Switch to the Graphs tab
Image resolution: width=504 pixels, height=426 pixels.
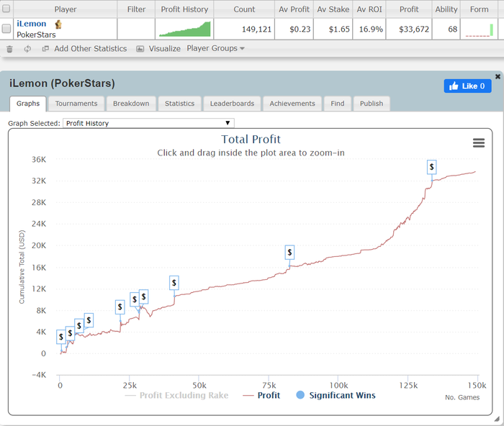tap(28, 104)
